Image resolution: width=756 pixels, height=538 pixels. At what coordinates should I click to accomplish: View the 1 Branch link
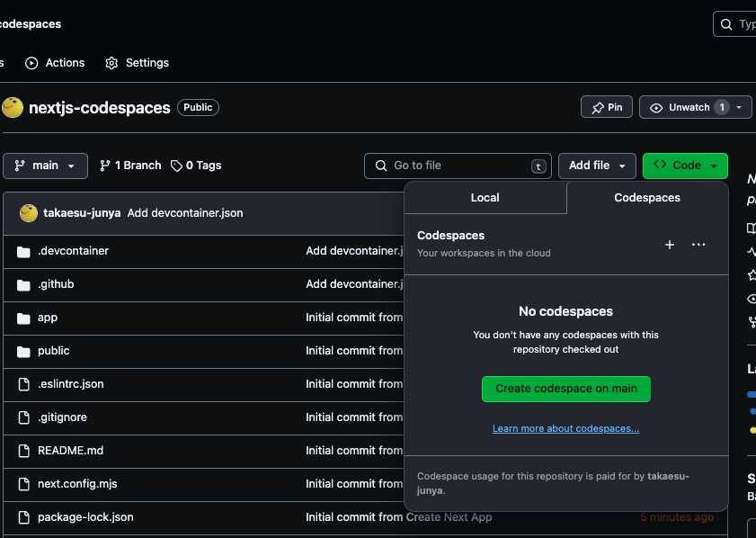130,166
